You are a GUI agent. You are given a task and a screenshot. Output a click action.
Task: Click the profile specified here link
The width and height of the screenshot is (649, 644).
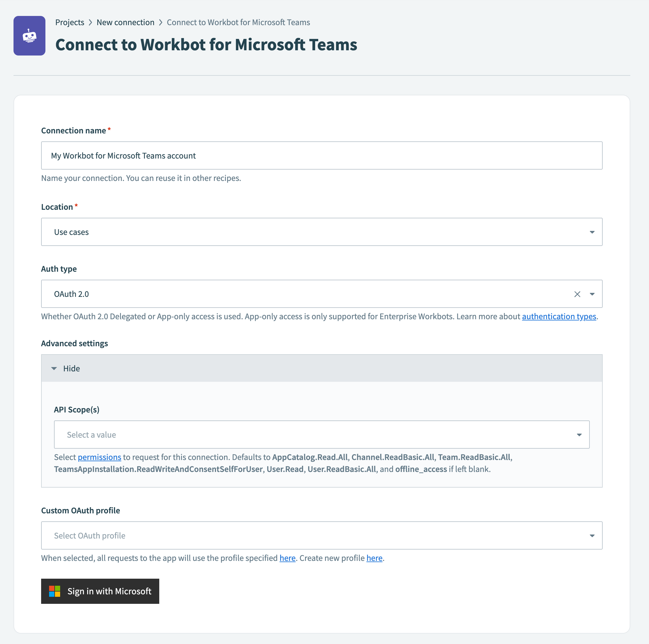(x=287, y=558)
